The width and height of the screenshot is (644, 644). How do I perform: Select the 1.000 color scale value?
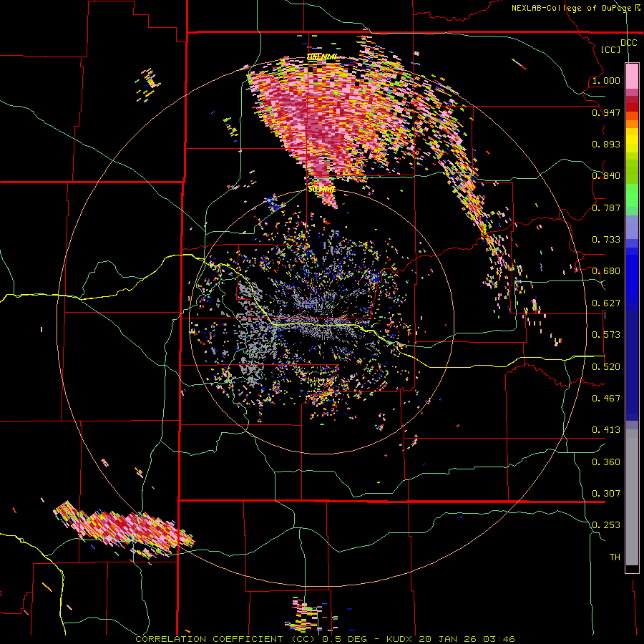point(606,80)
